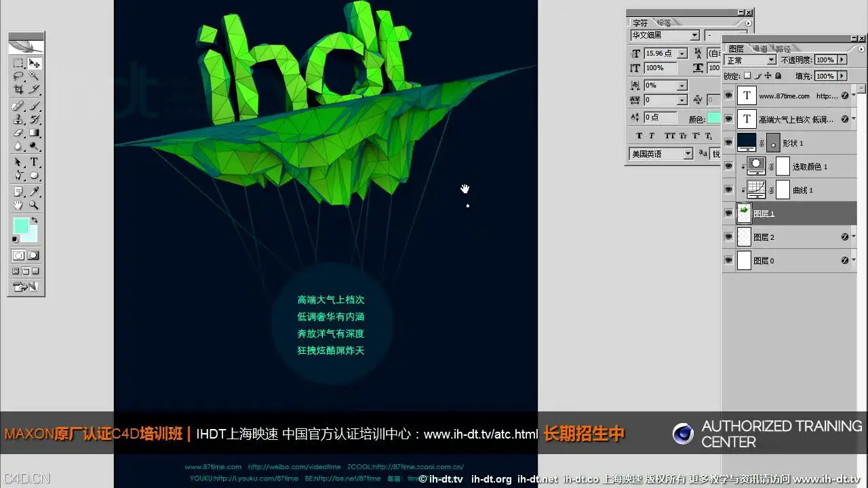Select the Gradient tool
This screenshot has width=868, height=488.
point(34,133)
